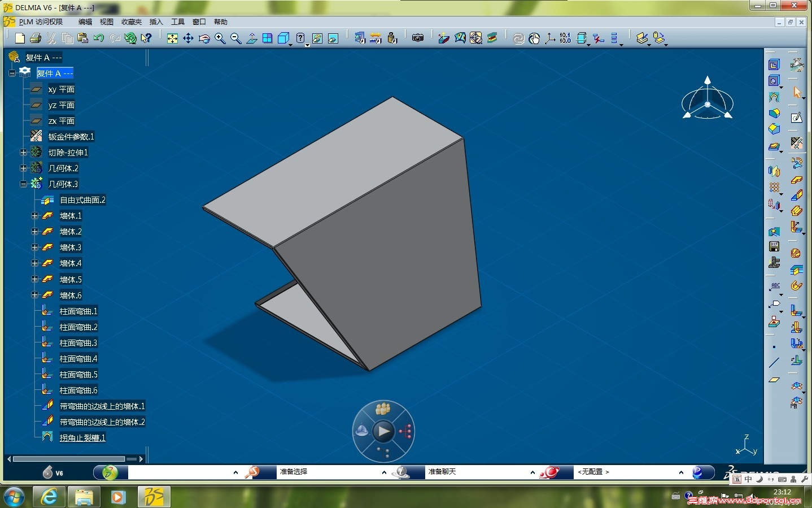Click the axis system icon in toolbar

[549, 38]
